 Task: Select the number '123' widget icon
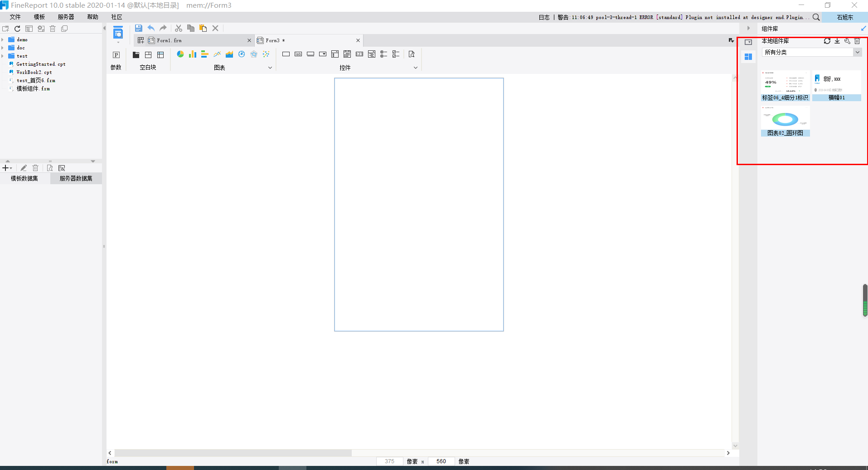coord(359,54)
